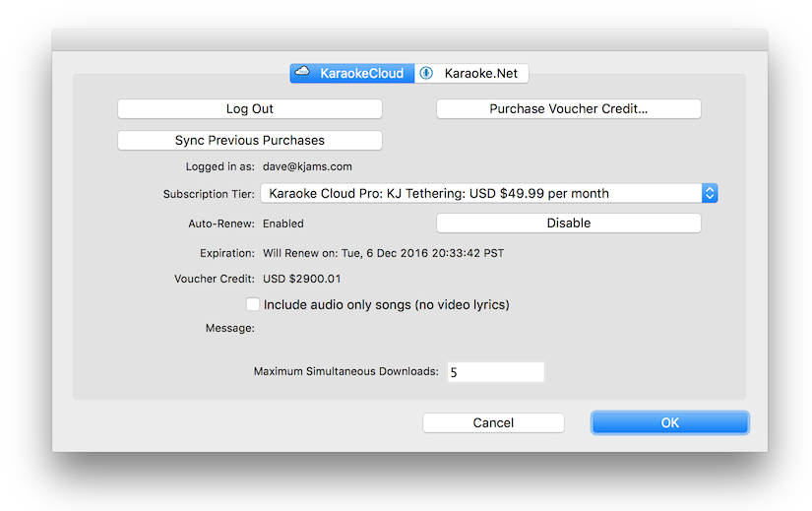
Task: Click the 'Logged in as:' label
Action: pos(220,166)
